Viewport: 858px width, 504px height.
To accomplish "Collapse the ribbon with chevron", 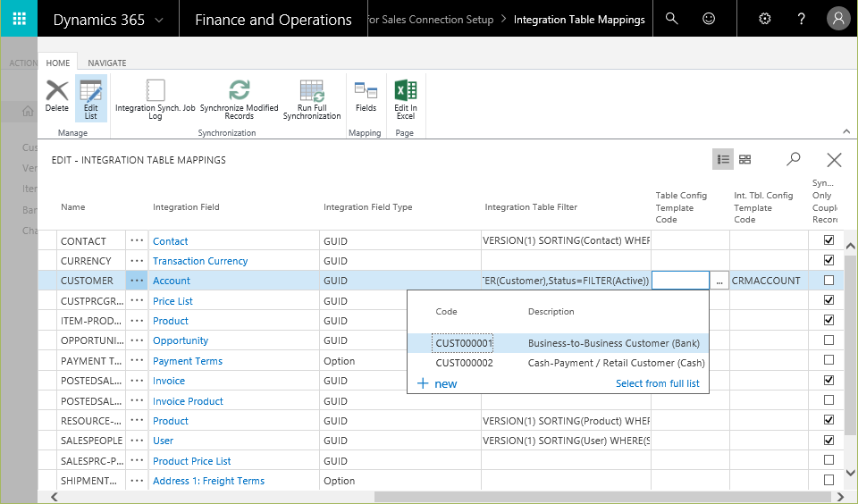I will (x=846, y=131).
